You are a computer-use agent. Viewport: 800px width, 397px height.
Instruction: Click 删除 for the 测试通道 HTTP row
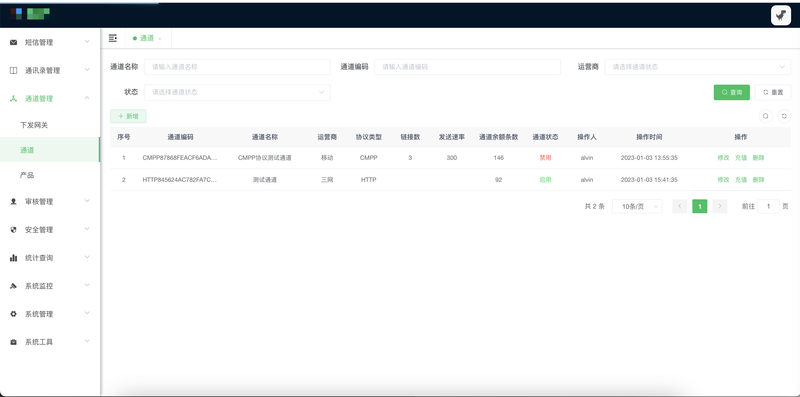(758, 180)
